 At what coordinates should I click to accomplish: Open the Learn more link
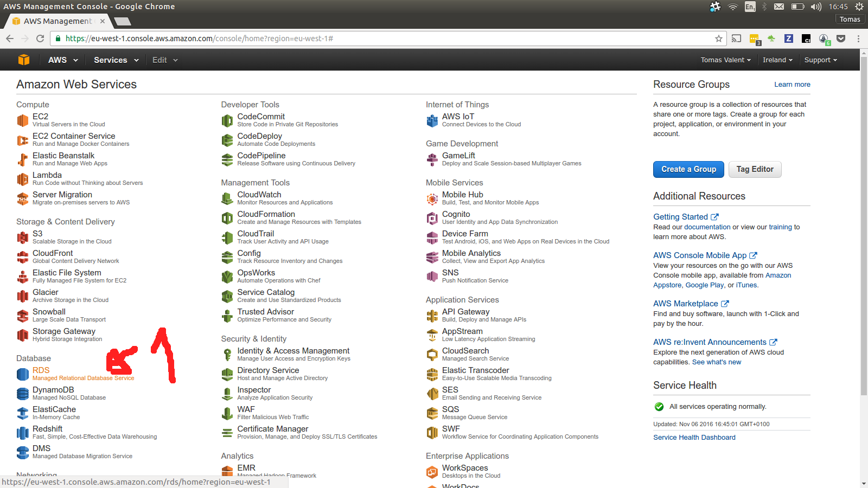(x=792, y=85)
